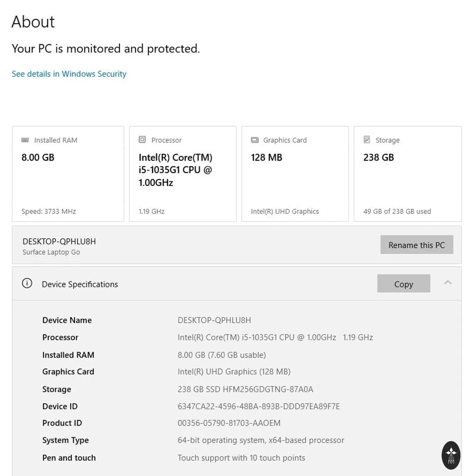The image size is (467, 476).
Task: Copy the device specifications
Action: [404, 284]
